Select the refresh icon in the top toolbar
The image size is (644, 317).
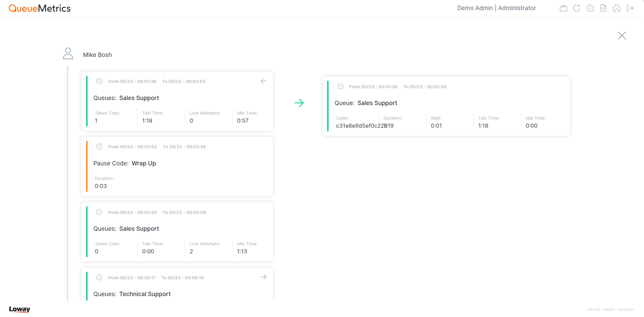click(577, 8)
